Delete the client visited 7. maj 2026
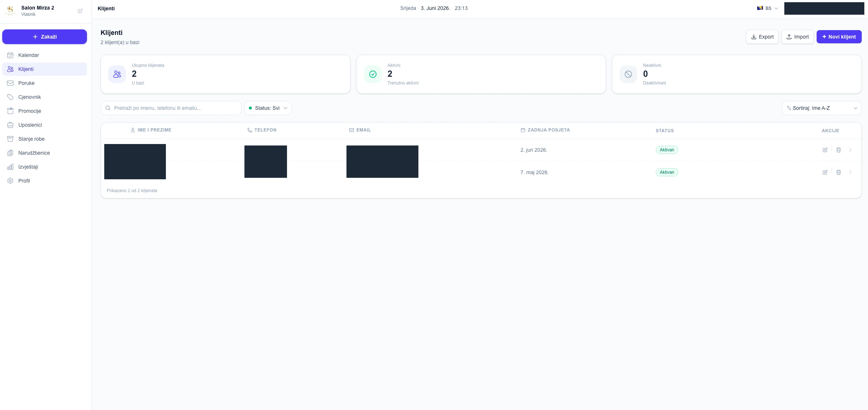Screen dimensions: 868x410 point(839,172)
